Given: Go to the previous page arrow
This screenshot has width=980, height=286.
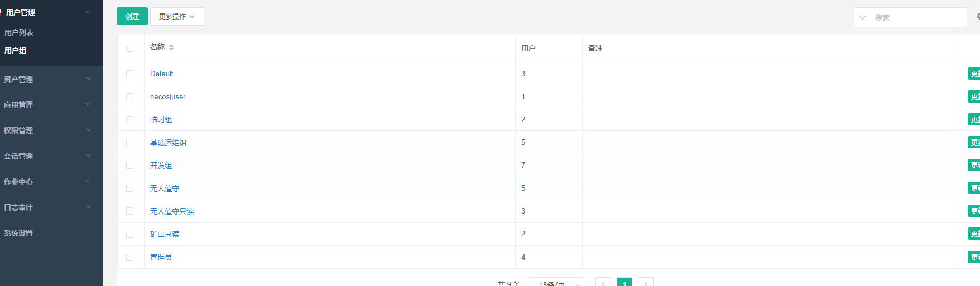Looking at the screenshot, I should pyautogui.click(x=603, y=283).
